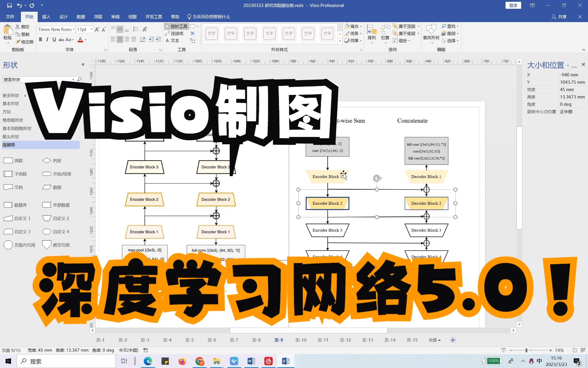Open the 开始 ribbon tab

coord(29,17)
